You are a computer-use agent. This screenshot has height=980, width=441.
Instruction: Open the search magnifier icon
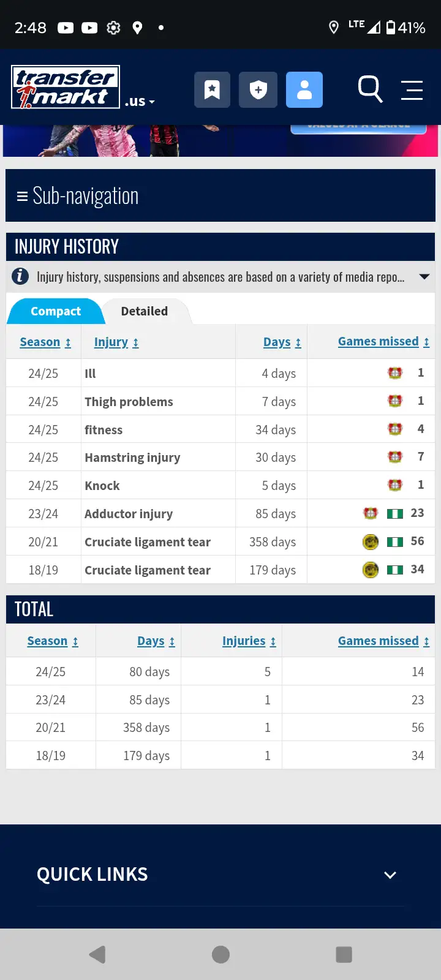click(370, 89)
